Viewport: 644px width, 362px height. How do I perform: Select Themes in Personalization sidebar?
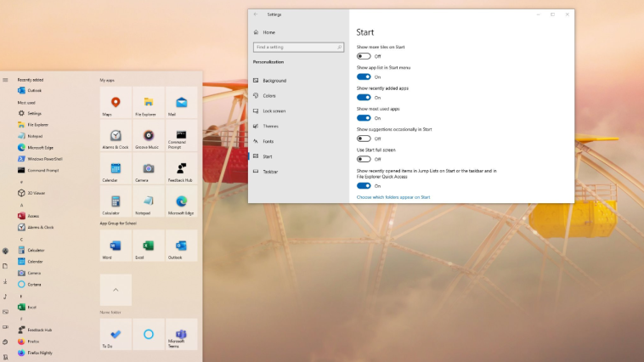270,126
